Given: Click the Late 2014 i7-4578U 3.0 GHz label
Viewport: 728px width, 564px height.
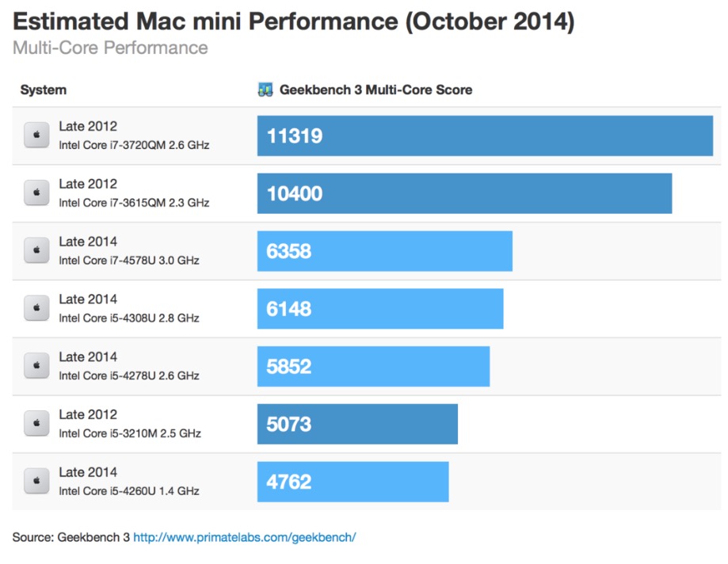Looking at the screenshot, I should click(x=129, y=250).
